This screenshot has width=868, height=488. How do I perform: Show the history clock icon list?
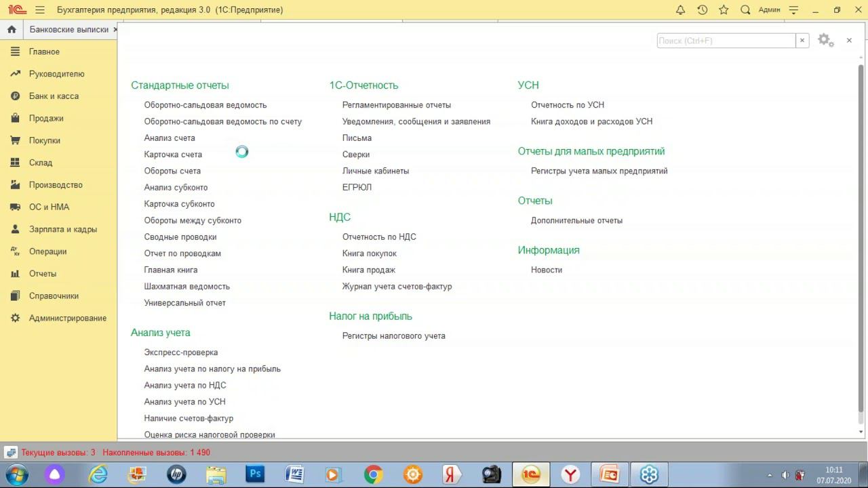click(702, 10)
